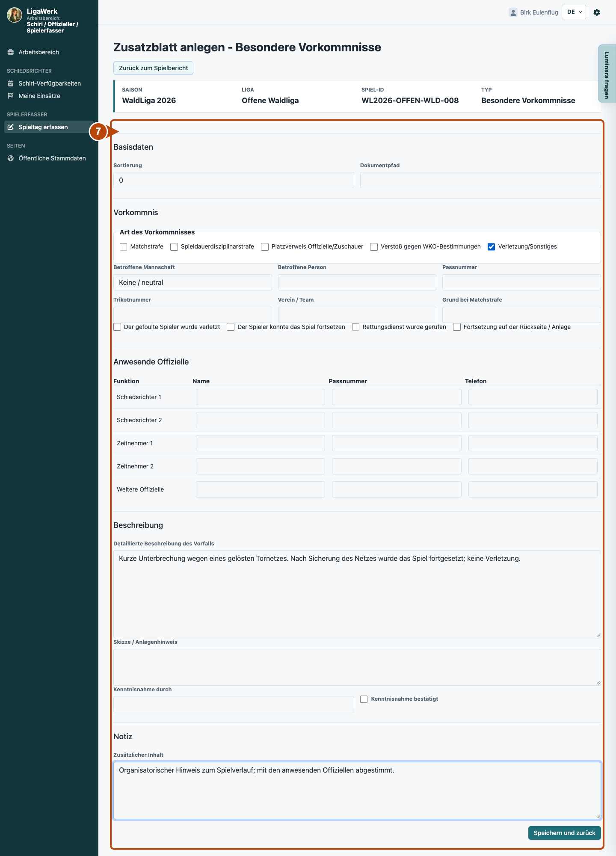Expand the Luminara fragen side panel
The height and width of the screenshot is (856, 616).
[607, 74]
